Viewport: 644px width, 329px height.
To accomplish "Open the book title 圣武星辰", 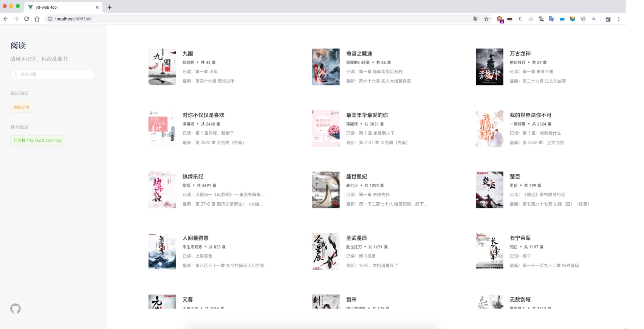I will point(356,238).
